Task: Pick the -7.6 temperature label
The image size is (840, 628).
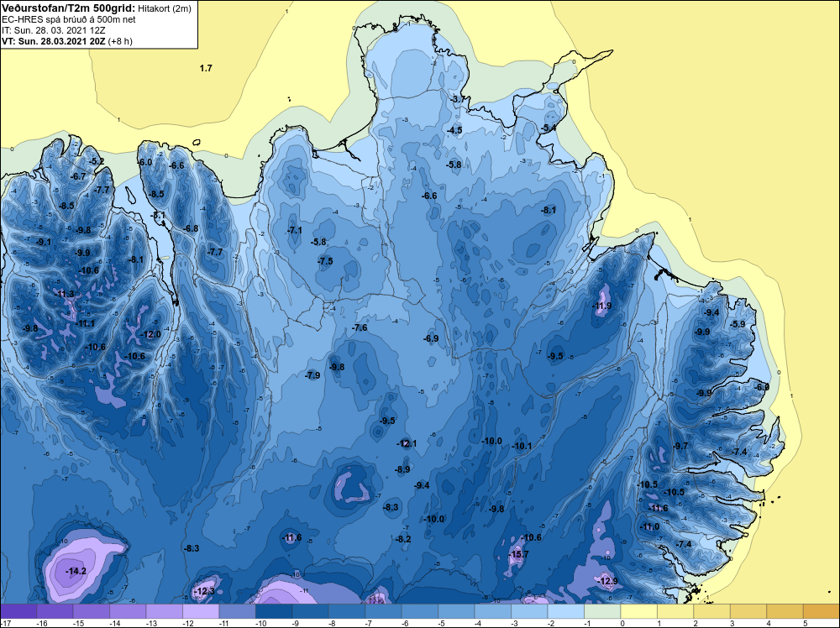Action: 360,327
